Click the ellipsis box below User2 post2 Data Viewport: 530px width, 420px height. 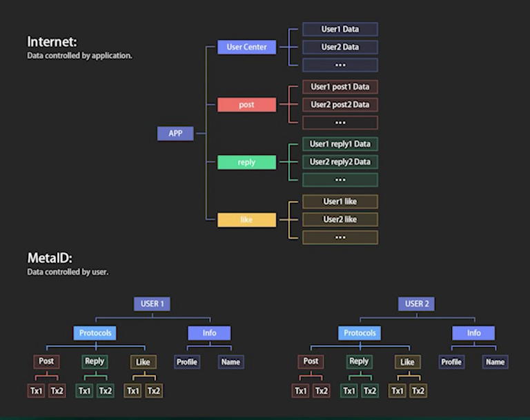point(340,122)
